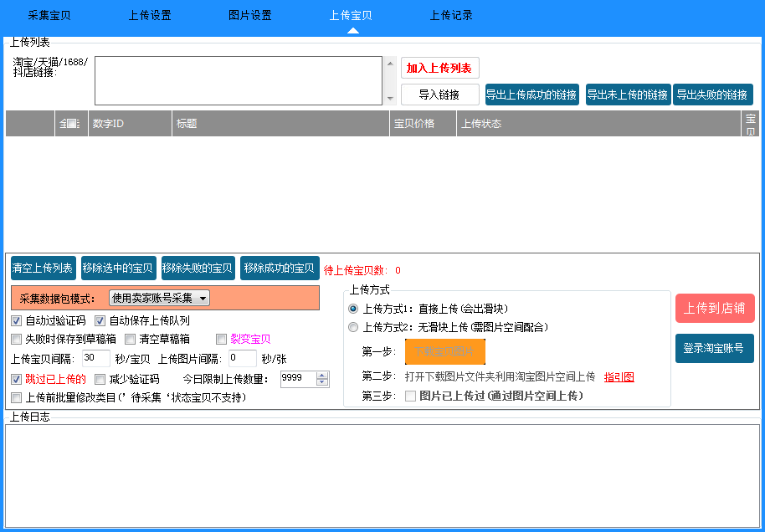Click the 移除选中的宝贝 button

click(119, 269)
